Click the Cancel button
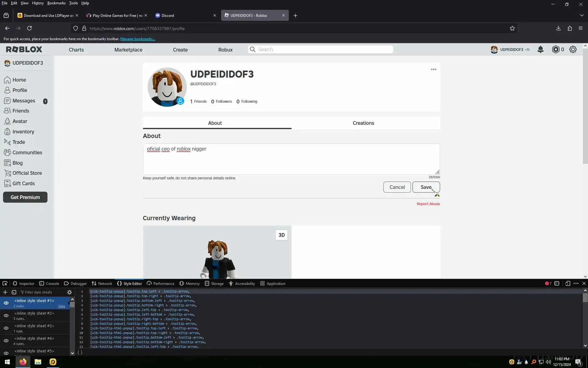Viewport: 588px width, 368px height. 397,187
